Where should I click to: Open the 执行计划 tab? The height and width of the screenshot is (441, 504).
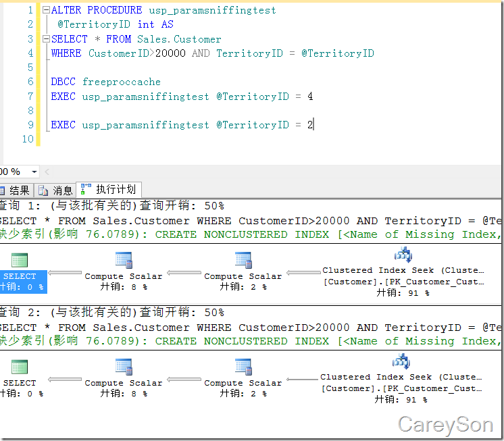pyautogui.click(x=109, y=190)
